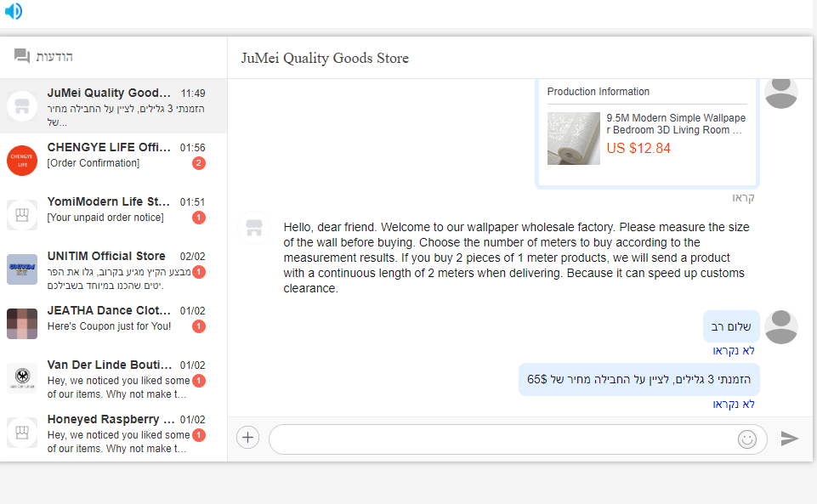This screenshot has height=504, width=817.
Task: Click the red CHENGYE LIFE logo
Action: coord(22,161)
